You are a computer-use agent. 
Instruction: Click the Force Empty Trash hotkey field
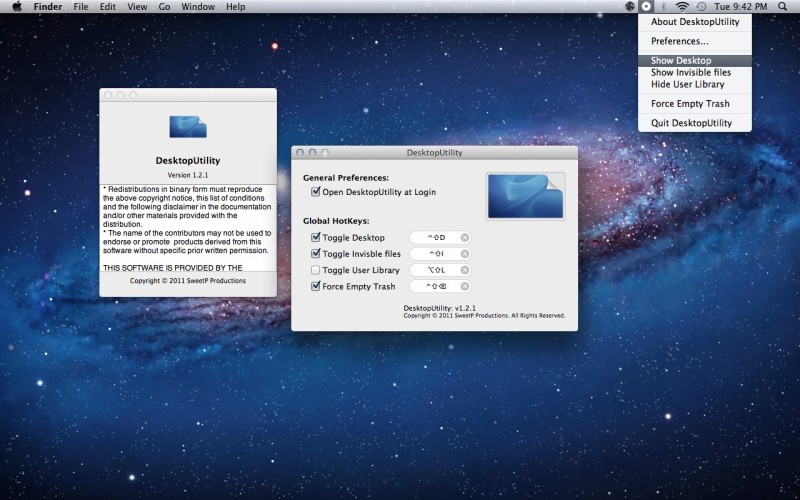pyautogui.click(x=440, y=286)
